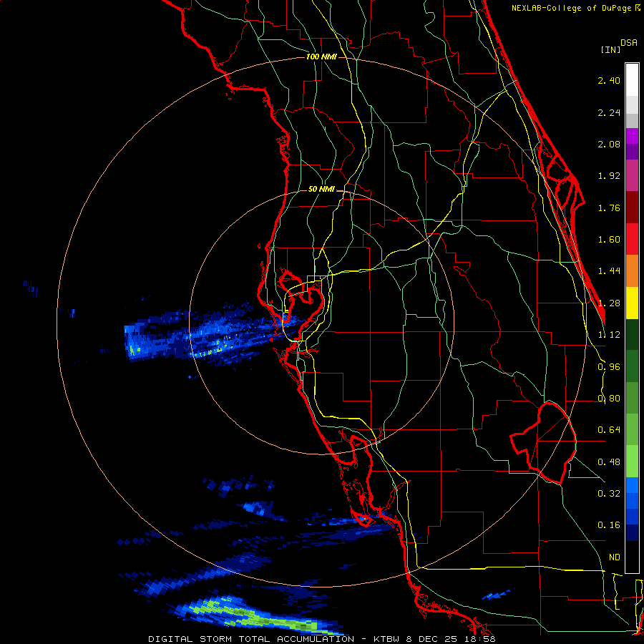Pick the yellow legend swatch

click(x=632, y=303)
